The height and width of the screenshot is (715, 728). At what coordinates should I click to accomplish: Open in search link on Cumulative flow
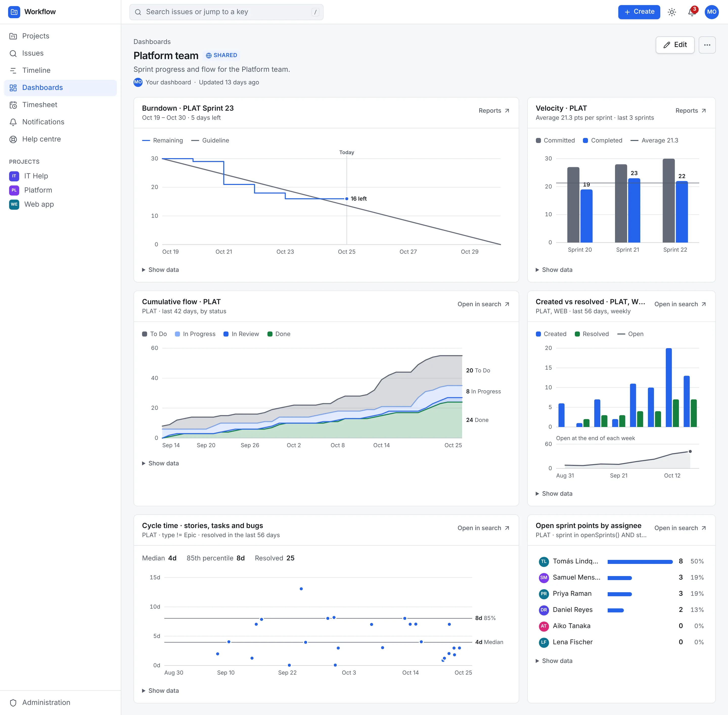[484, 304]
